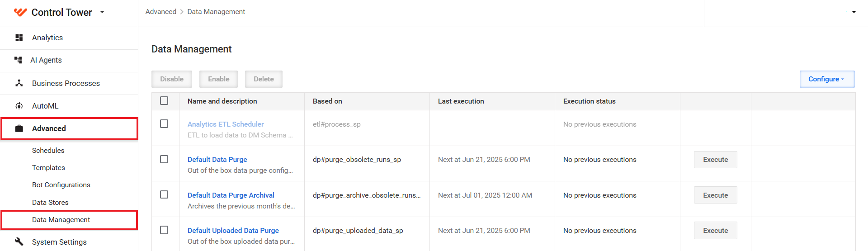The image size is (868, 251).
Task: Click the Advanced briefcase icon
Action: 19,128
